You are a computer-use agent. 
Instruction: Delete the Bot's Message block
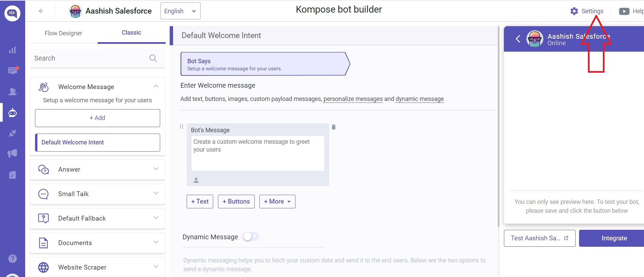[334, 127]
